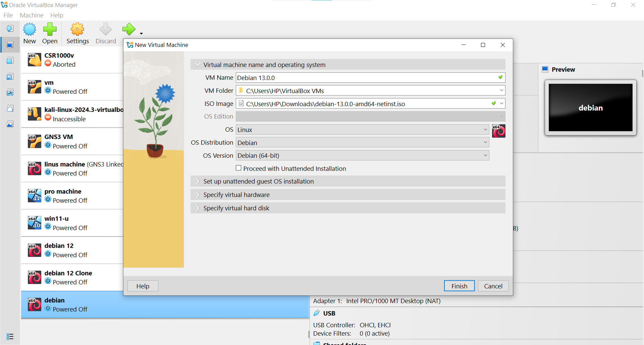Click the sixth icon in the left sidebar

(x=10, y=108)
